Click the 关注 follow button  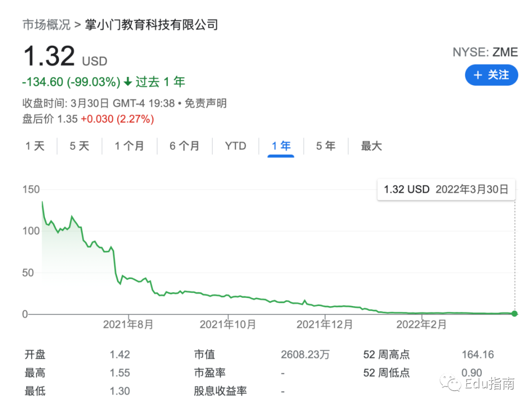(x=491, y=75)
